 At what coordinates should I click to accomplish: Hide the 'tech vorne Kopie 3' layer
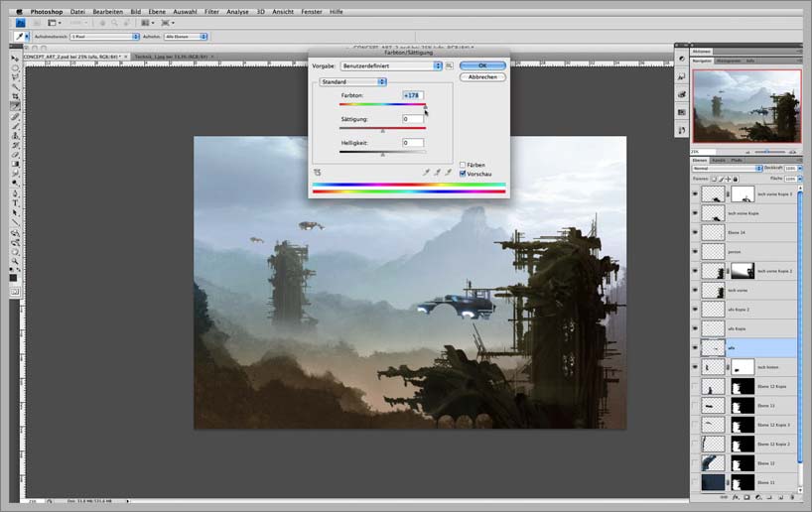[695, 194]
